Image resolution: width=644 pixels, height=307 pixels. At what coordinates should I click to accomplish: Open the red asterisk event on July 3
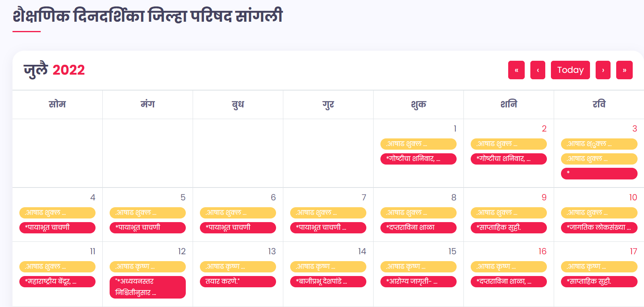click(x=599, y=173)
